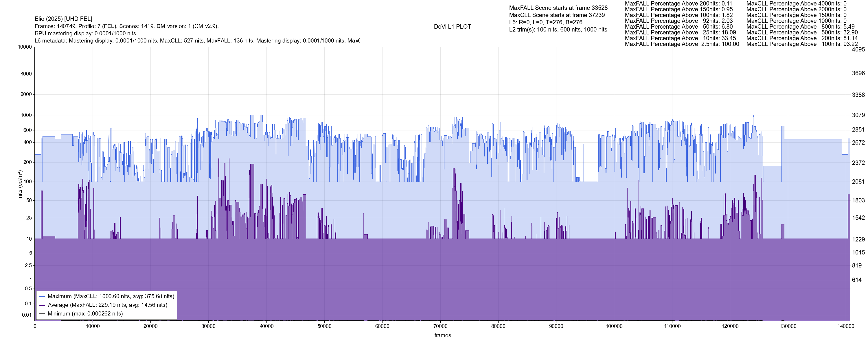Select the Minimum legend entry text

[x=85, y=314]
